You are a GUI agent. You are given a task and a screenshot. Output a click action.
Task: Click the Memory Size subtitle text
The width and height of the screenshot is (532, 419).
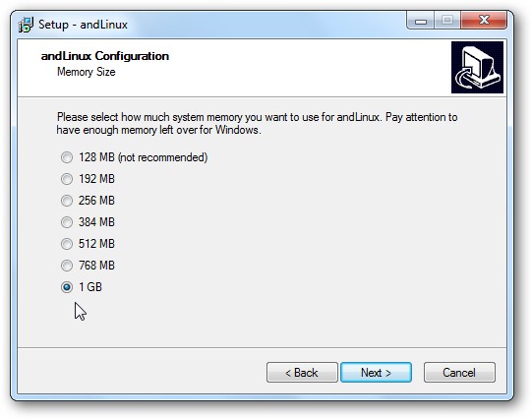point(87,72)
